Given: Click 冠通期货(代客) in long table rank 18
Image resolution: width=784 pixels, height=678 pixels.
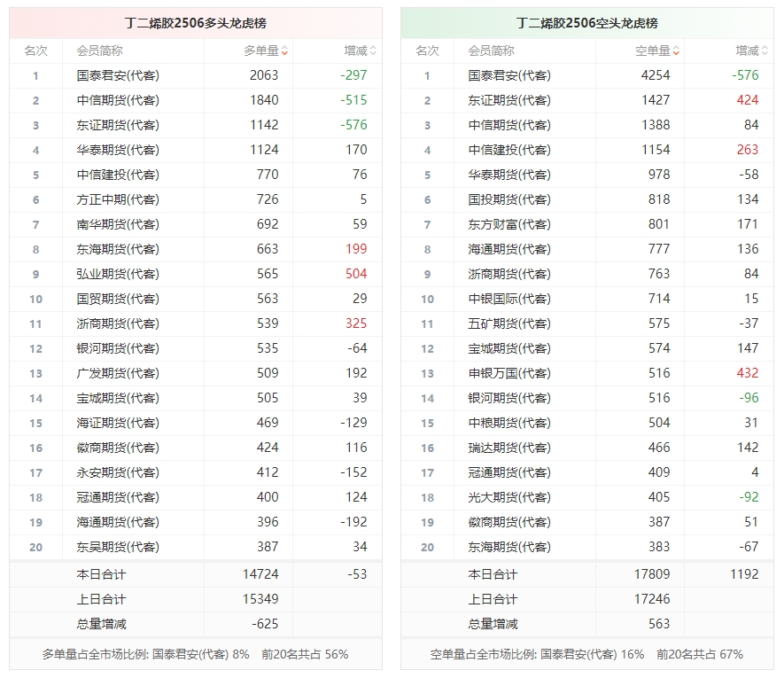Looking at the screenshot, I should [118, 497].
